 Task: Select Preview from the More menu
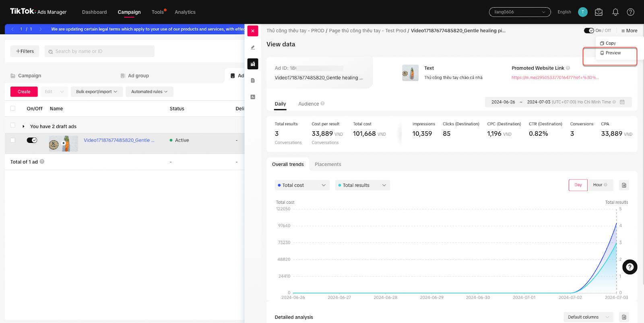(613, 53)
